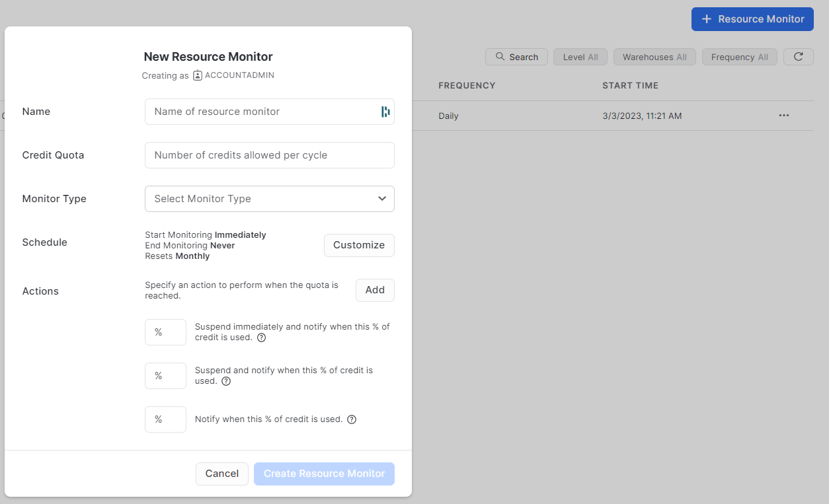
Task: Open the three-dot row actions menu
Action: click(x=784, y=116)
